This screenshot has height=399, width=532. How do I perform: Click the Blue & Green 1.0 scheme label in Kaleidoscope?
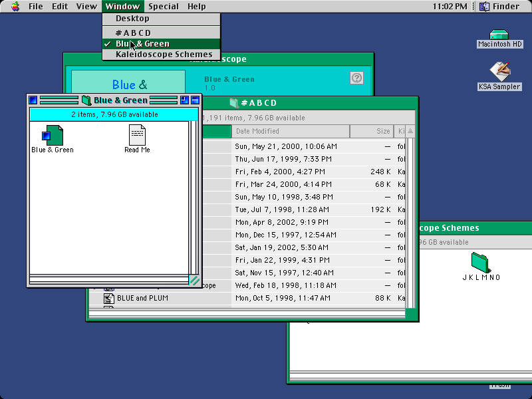(x=229, y=83)
